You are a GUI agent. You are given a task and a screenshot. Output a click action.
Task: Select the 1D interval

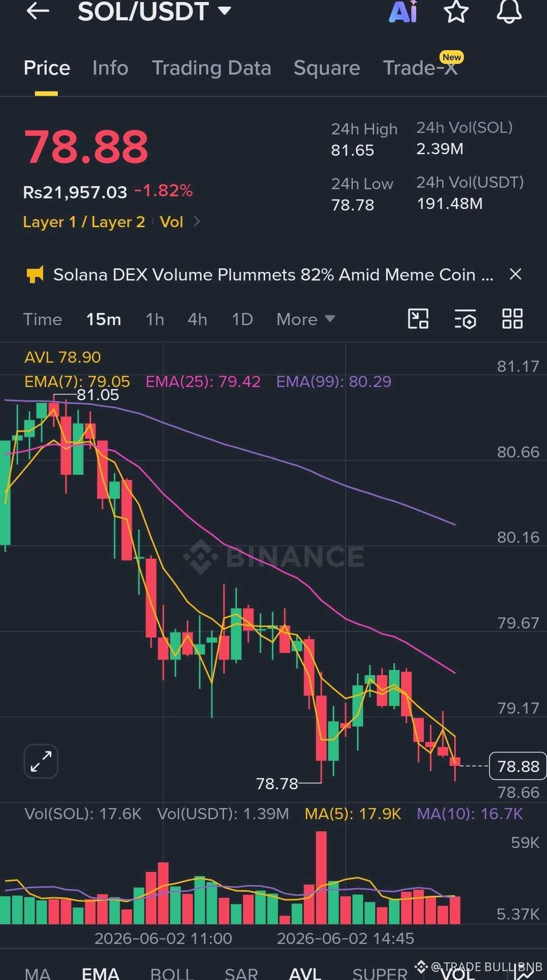tap(242, 319)
